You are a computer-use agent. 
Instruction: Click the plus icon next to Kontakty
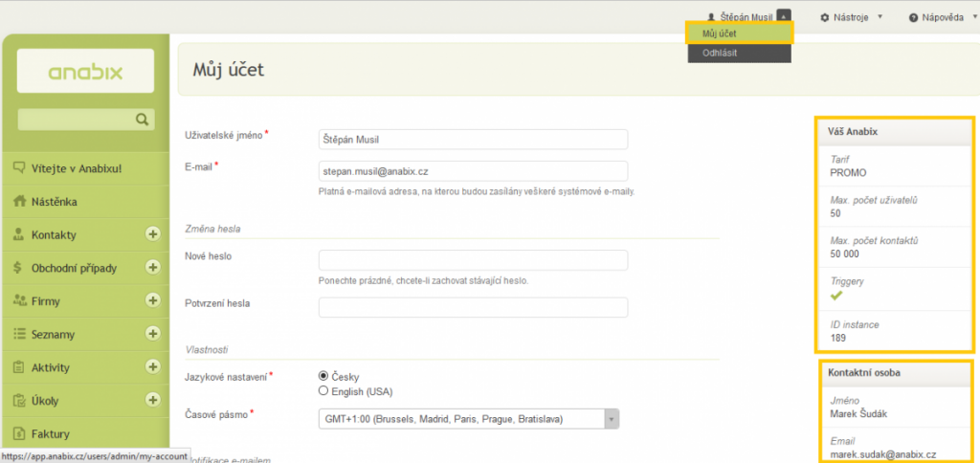tap(152, 234)
